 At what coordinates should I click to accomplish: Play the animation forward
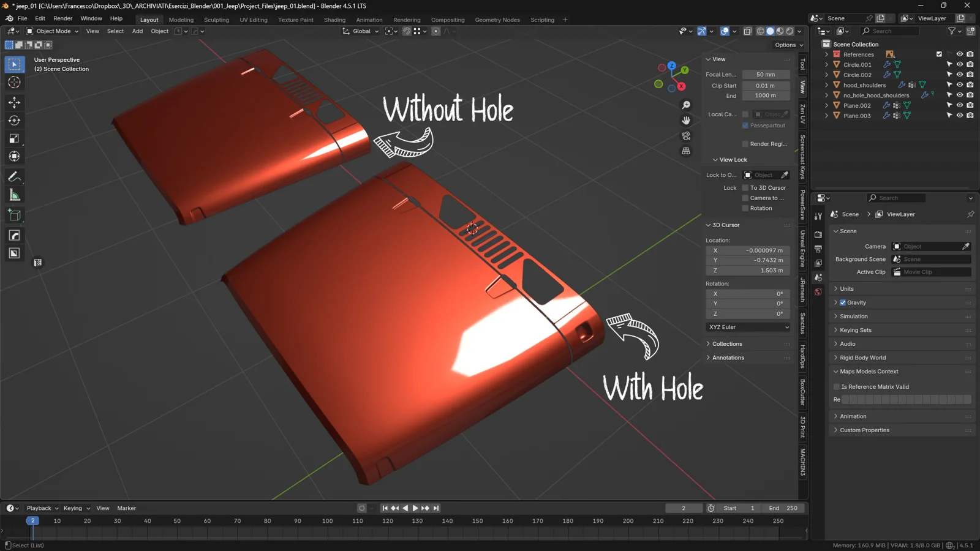(x=415, y=508)
